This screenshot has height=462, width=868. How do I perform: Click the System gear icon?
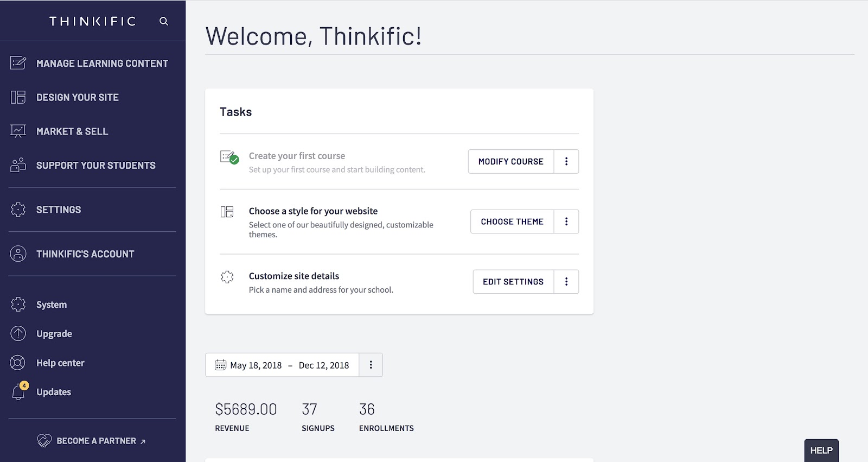[x=18, y=305]
